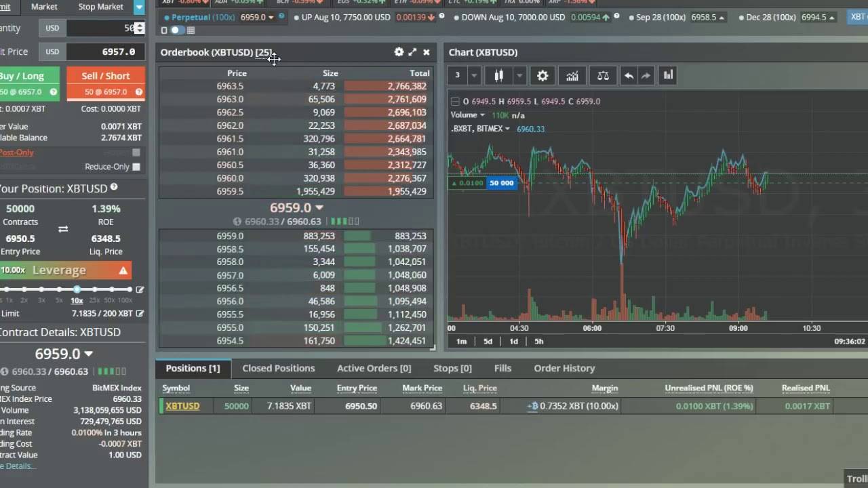Open chart interval dropdown arrow
Screen dimensions: 868x488
(x=474, y=76)
